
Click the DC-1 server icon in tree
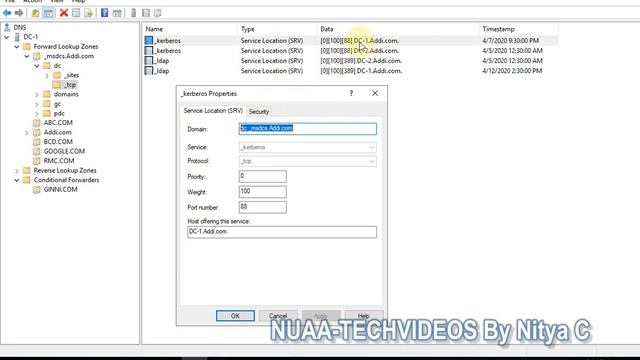coord(17,37)
